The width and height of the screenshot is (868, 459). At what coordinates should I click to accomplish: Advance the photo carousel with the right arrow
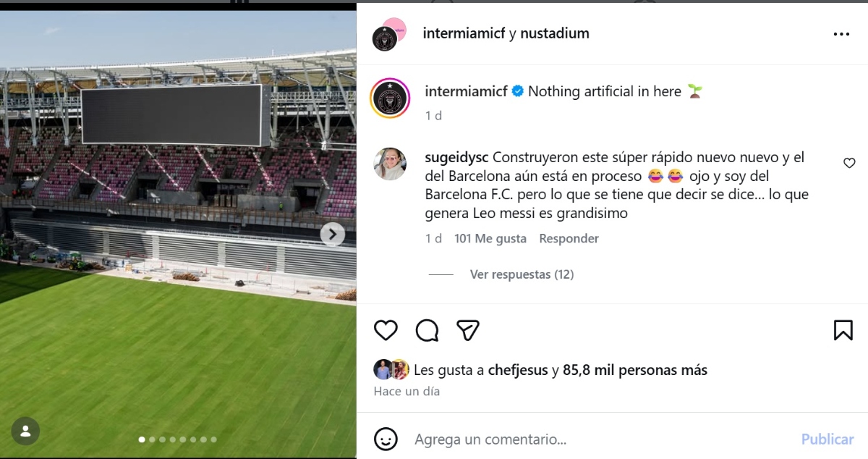pyautogui.click(x=332, y=235)
